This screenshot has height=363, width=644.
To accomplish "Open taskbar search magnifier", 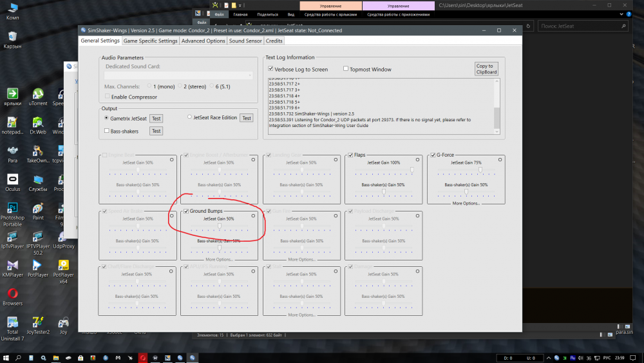I will (x=18, y=358).
